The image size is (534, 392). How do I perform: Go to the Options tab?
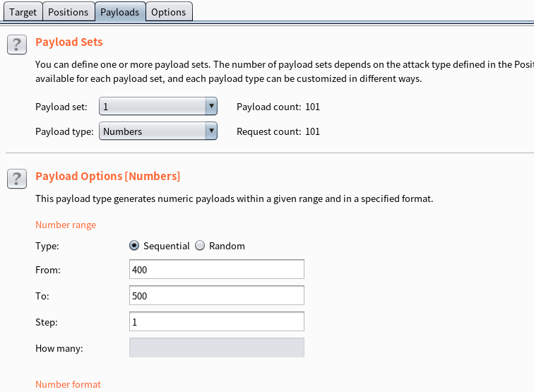169,12
